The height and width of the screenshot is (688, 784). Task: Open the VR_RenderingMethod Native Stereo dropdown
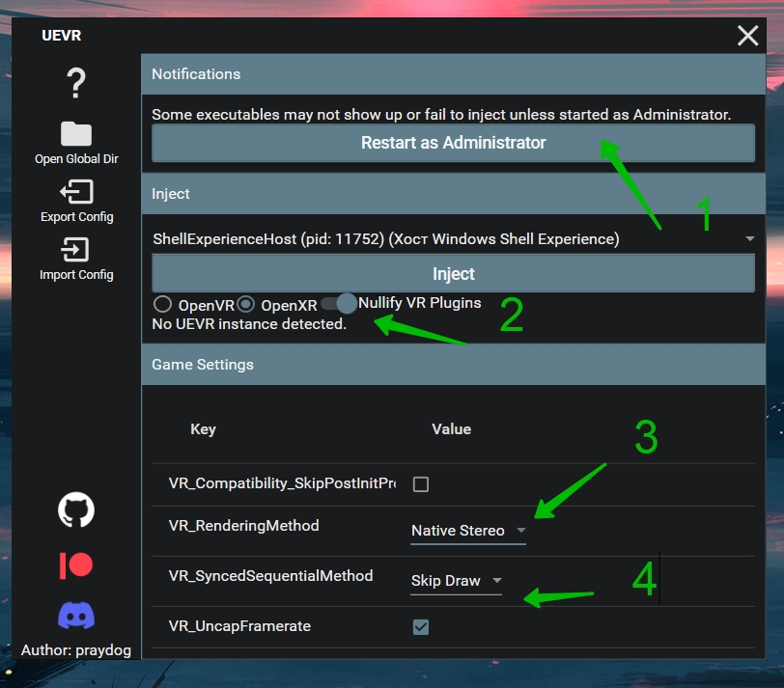pos(468,531)
